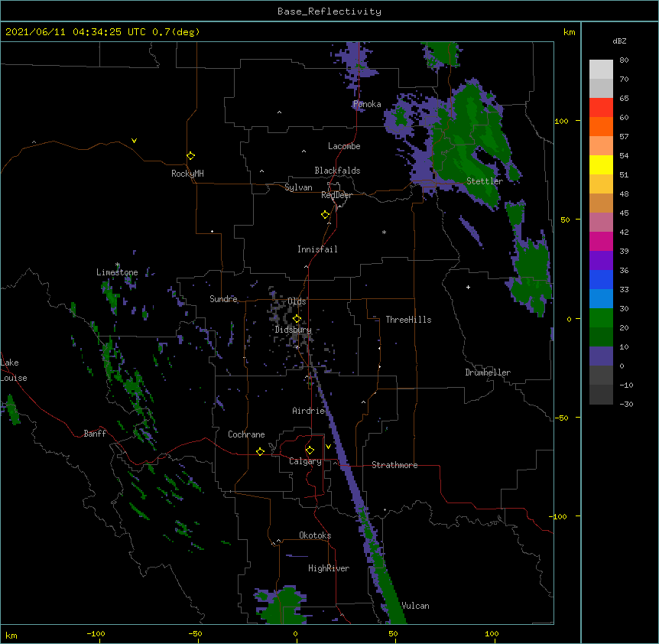
Task: Click the Lacombe city label
Action: point(344,146)
